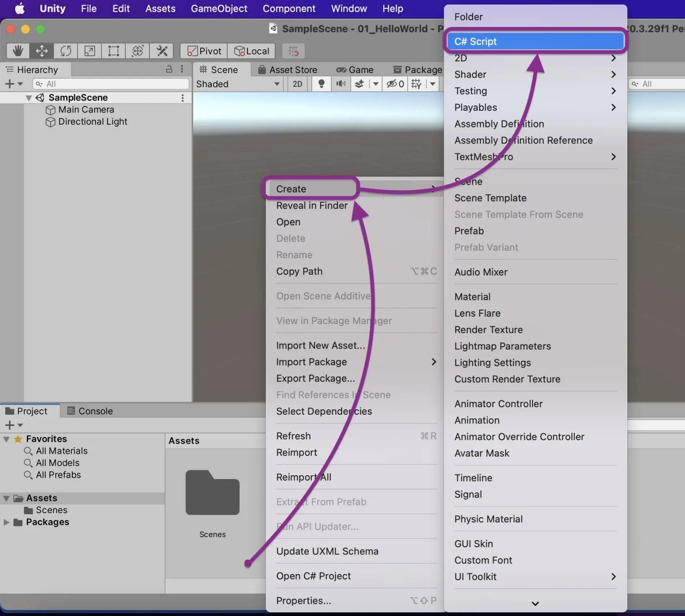Open the grid settings dropdown arrow

coord(432,84)
